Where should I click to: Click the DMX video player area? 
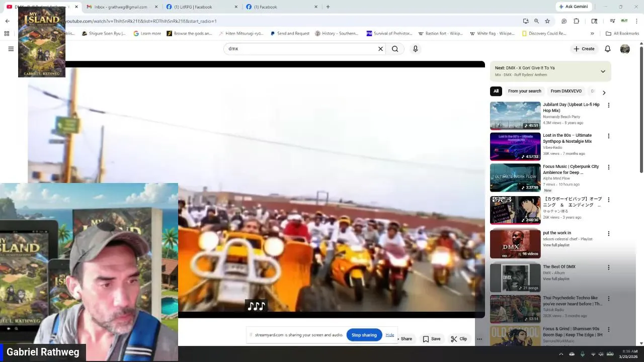point(257,190)
